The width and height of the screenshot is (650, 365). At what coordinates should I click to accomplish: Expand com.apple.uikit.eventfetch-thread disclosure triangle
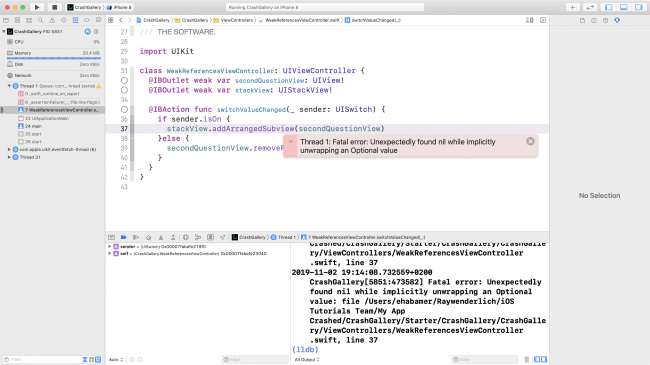(9, 149)
